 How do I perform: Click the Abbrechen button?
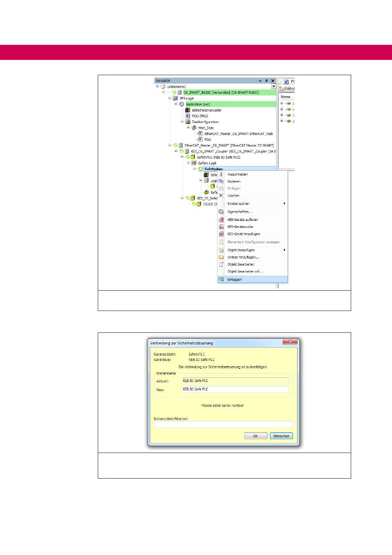click(x=281, y=436)
